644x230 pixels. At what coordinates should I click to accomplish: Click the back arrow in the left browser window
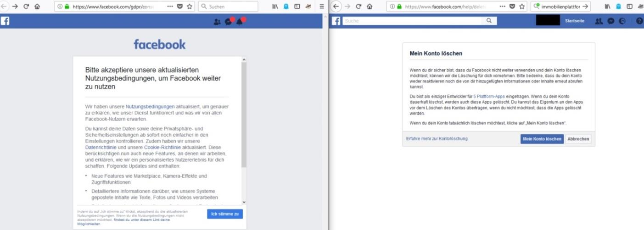click(3, 7)
